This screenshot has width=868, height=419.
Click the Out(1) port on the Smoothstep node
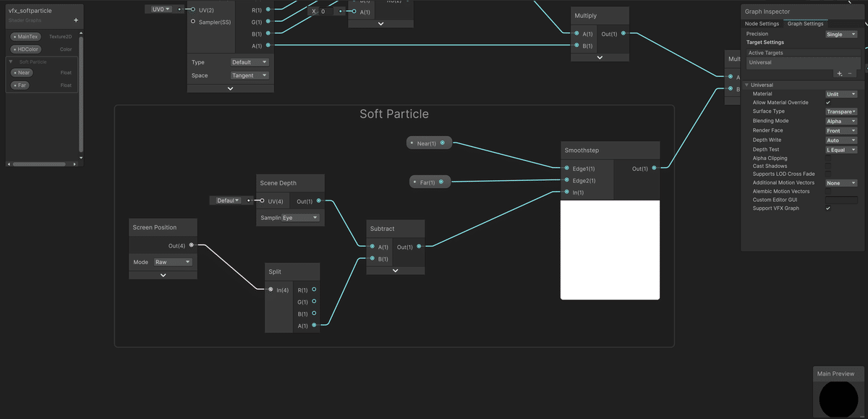tap(653, 168)
